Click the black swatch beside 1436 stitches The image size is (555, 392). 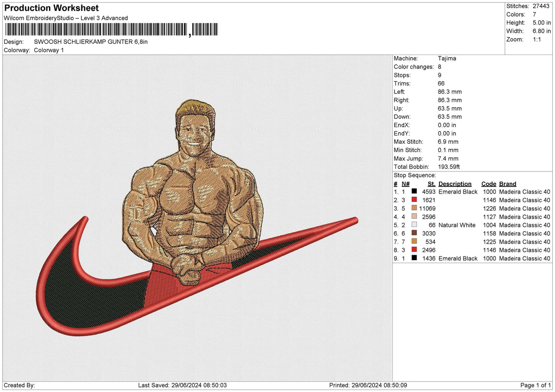tap(414, 258)
